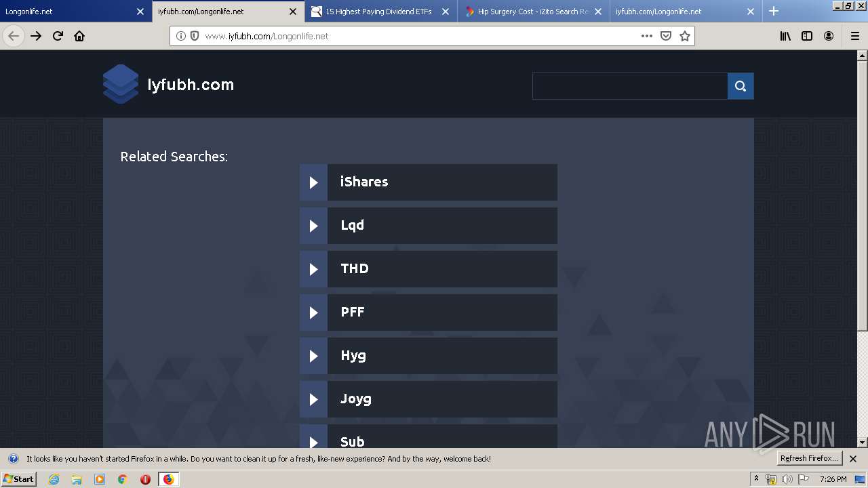The height and width of the screenshot is (488, 868).
Task: Open the THD related search
Action: point(429,269)
